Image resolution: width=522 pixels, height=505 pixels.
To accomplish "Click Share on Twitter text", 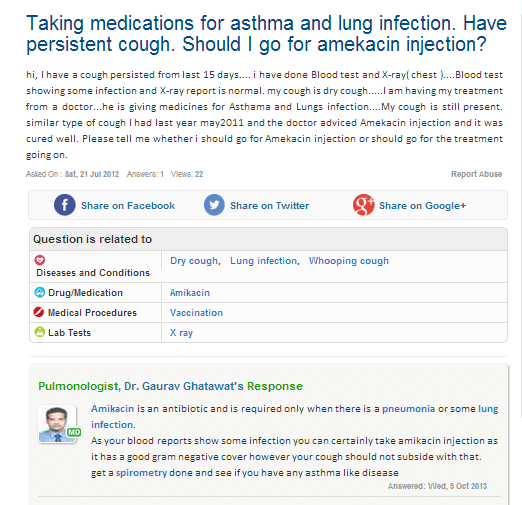I will click(x=269, y=206).
